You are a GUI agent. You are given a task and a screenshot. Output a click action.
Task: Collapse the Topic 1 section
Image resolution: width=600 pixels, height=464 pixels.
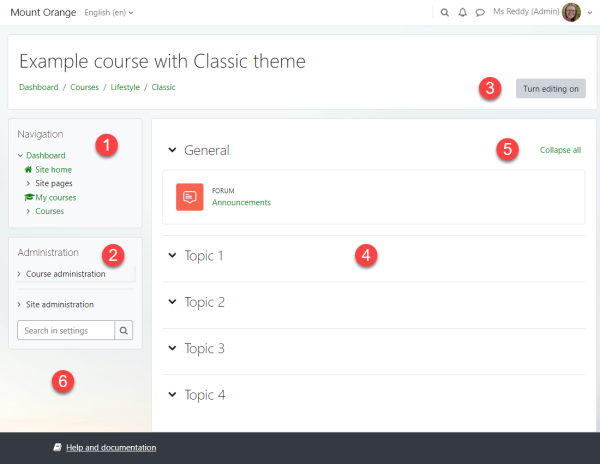172,256
